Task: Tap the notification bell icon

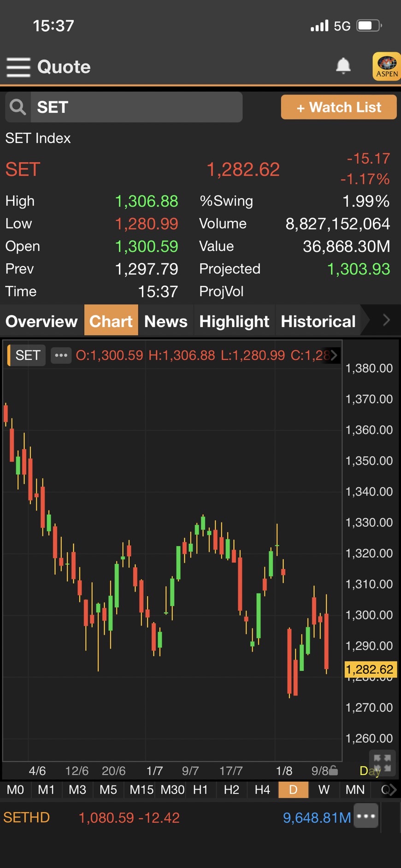Action: 343,65
